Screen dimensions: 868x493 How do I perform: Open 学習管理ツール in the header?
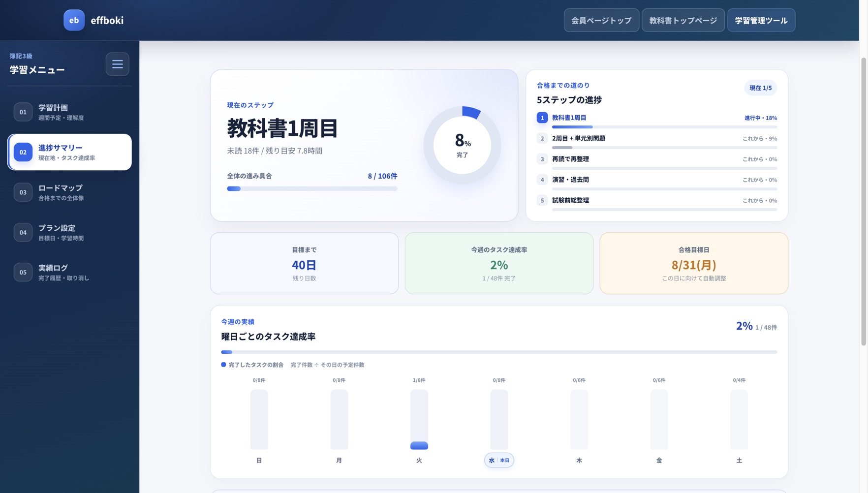coord(761,20)
